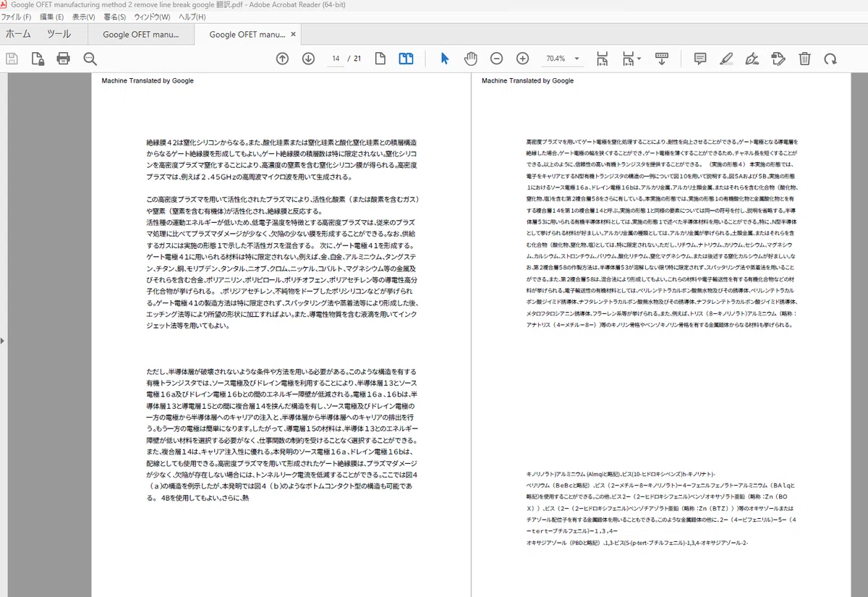The image size is (868, 597).
Task: Zoom out with the minus circle icon
Action: [x=497, y=59]
